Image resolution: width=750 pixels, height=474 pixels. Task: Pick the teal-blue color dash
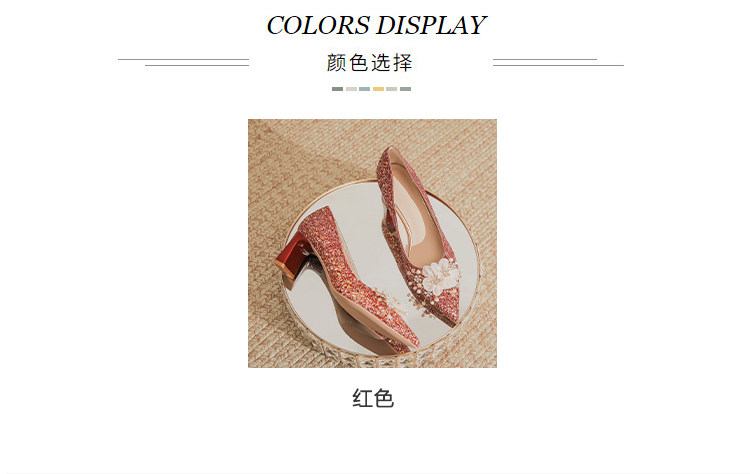[364, 89]
